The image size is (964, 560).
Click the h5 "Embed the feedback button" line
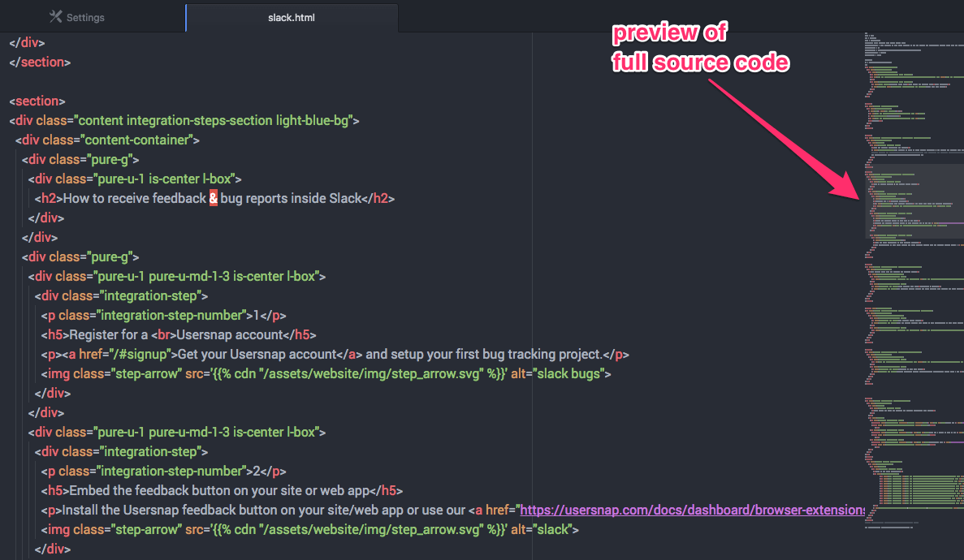222,490
